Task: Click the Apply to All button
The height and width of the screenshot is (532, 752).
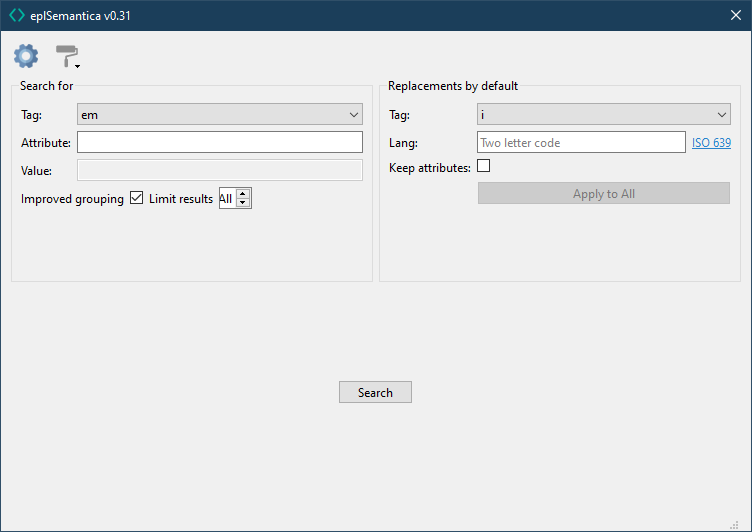Action: (603, 193)
